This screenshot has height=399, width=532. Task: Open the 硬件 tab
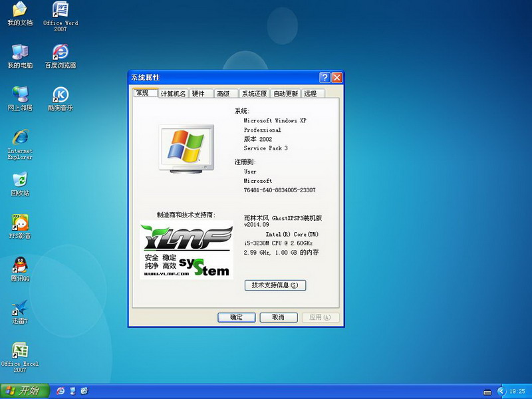(201, 94)
